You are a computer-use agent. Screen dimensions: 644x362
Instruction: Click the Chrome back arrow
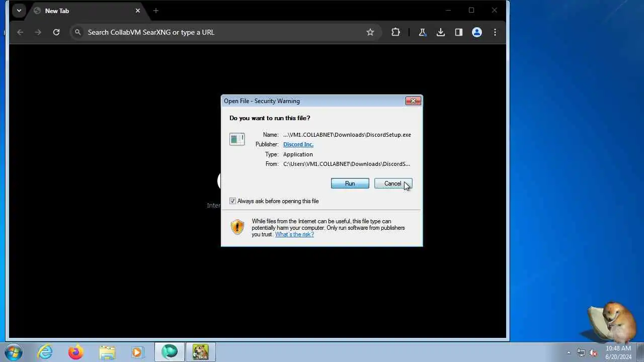click(x=20, y=32)
